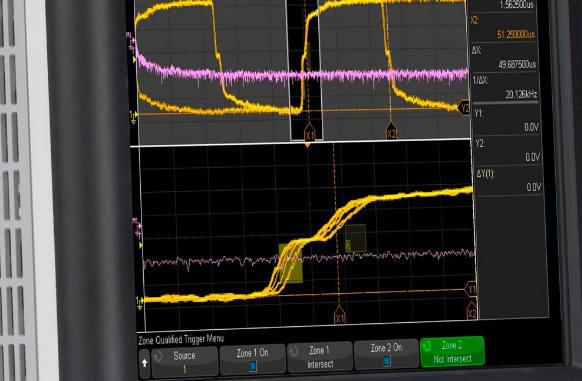Click the 1/ΔX 20.126kHz readout

pyautogui.click(x=521, y=94)
